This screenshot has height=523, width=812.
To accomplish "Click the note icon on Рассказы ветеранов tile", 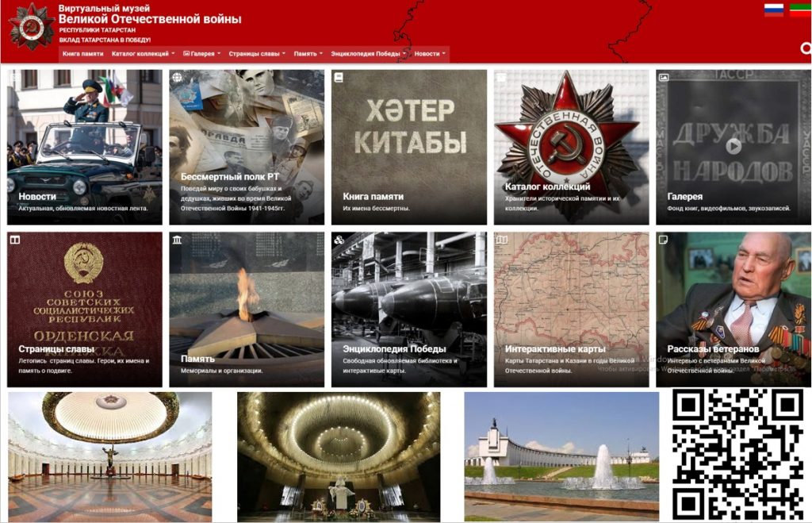I will tap(664, 240).
